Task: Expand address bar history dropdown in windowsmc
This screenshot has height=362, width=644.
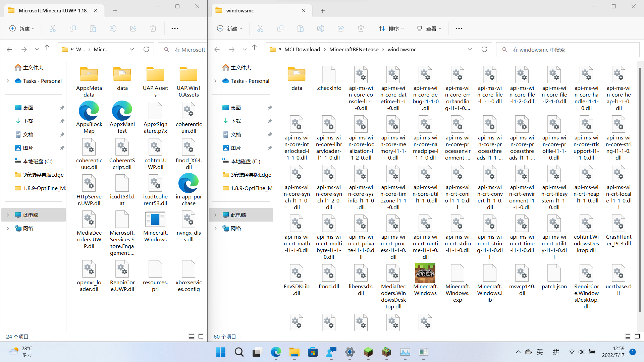Action: pos(470,50)
